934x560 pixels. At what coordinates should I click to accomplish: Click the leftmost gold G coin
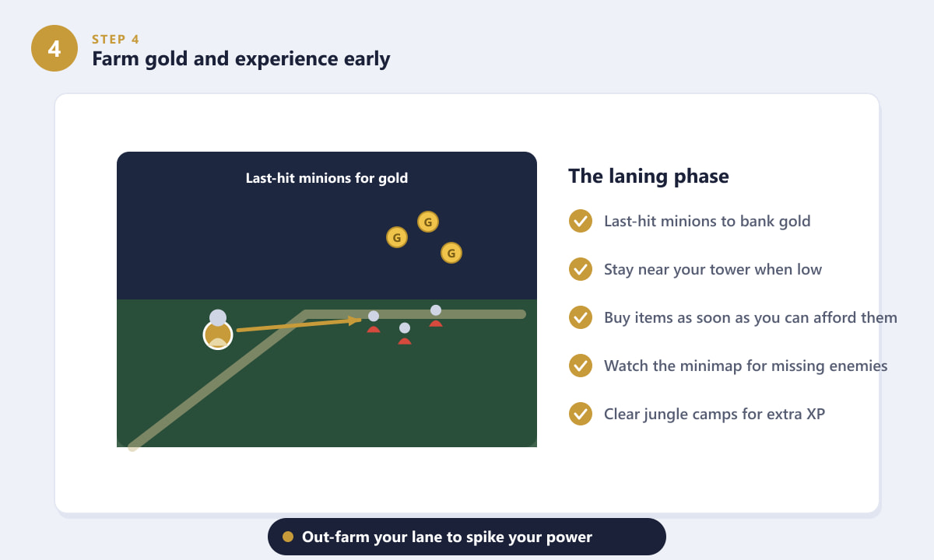pyautogui.click(x=397, y=237)
